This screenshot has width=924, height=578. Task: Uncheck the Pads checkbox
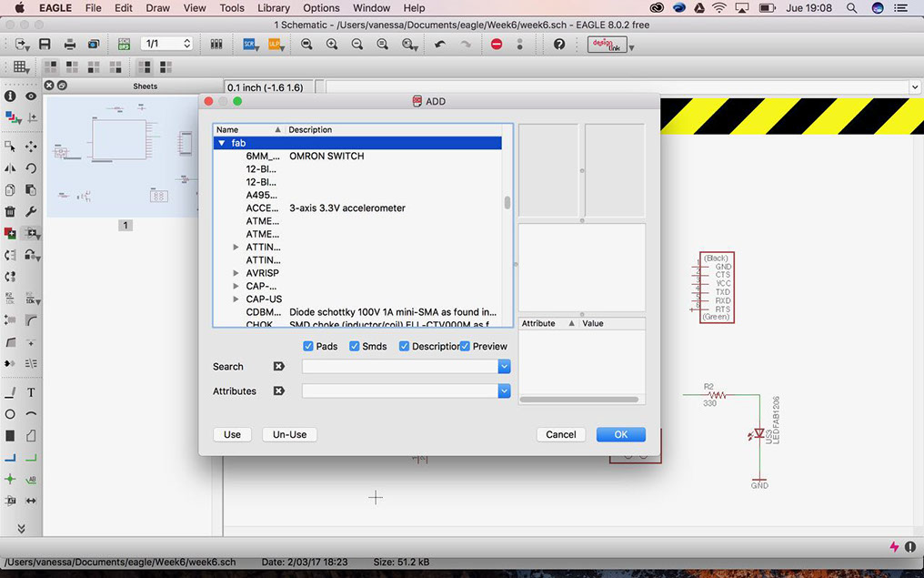[307, 346]
